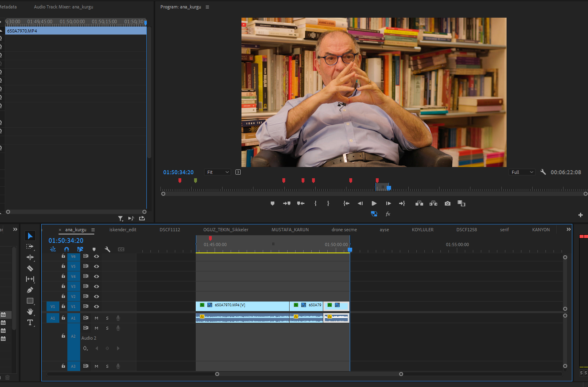Select the Pen tool in the tools panel

pyautogui.click(x=30, y=290)
